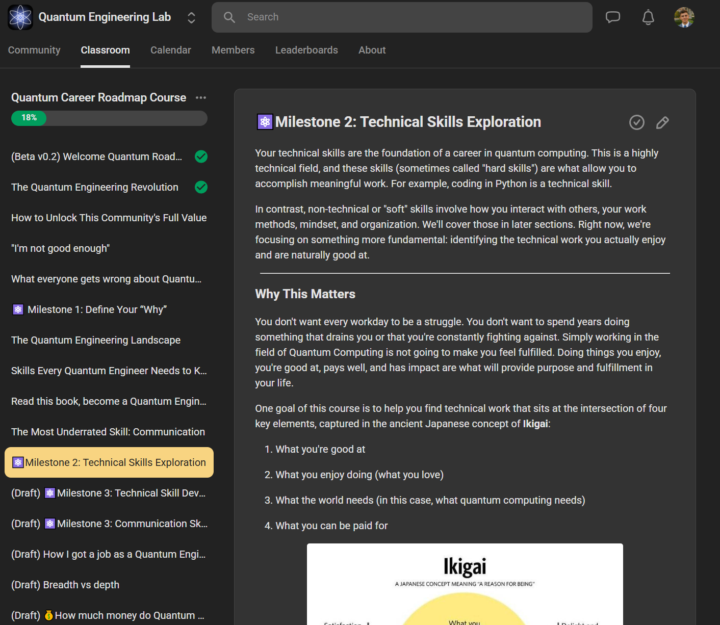The image size is (720, 625).
Task: Open How to Unlock This Community's Full Value
Action: coord(109,218)
